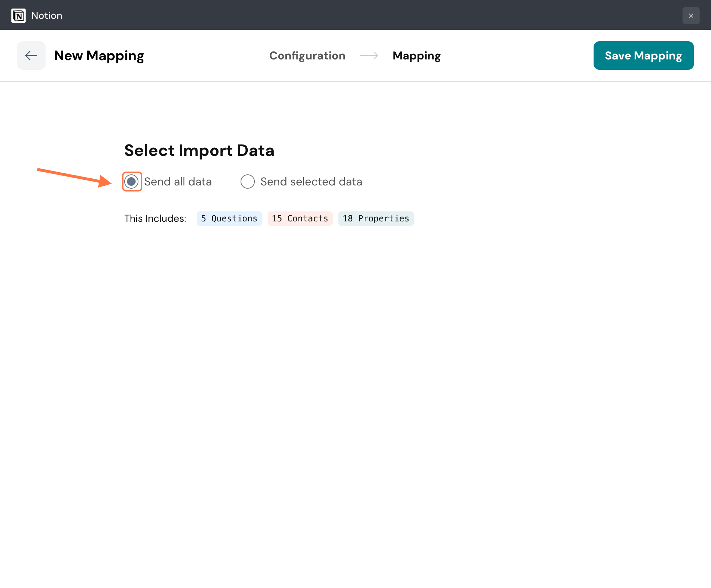711x588 pixels.
Task: Select the Send all data radio button
Action: point(132,182)
